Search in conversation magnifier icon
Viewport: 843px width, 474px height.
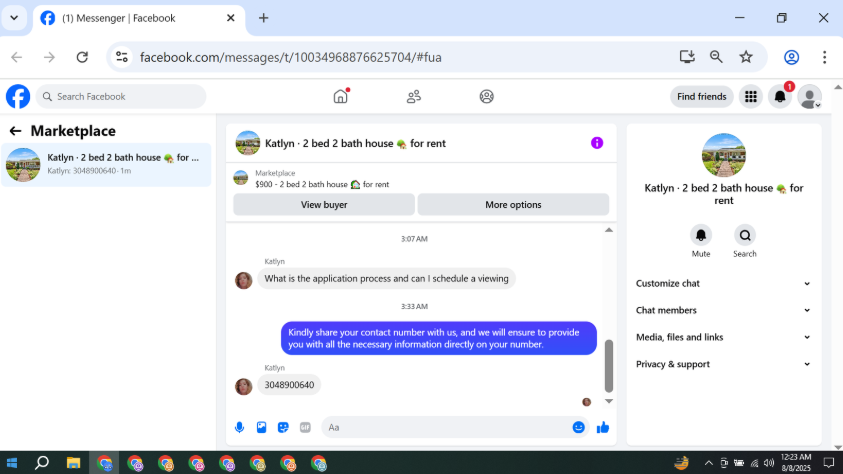(745, 235)
